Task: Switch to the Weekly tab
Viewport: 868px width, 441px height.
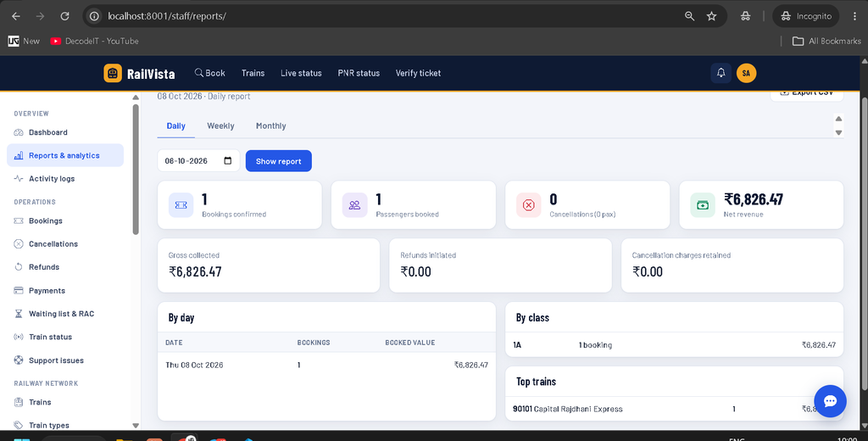Action: tap(220, 126)
